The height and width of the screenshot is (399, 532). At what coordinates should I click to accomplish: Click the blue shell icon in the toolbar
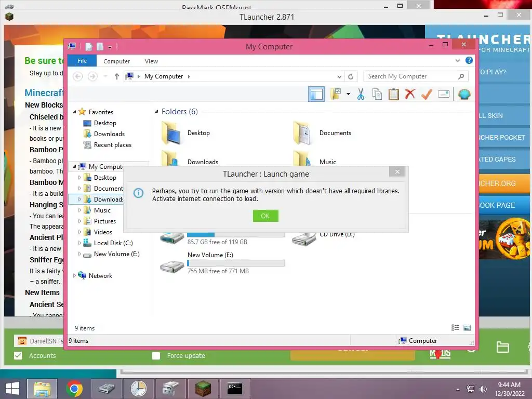pos(464,94)
